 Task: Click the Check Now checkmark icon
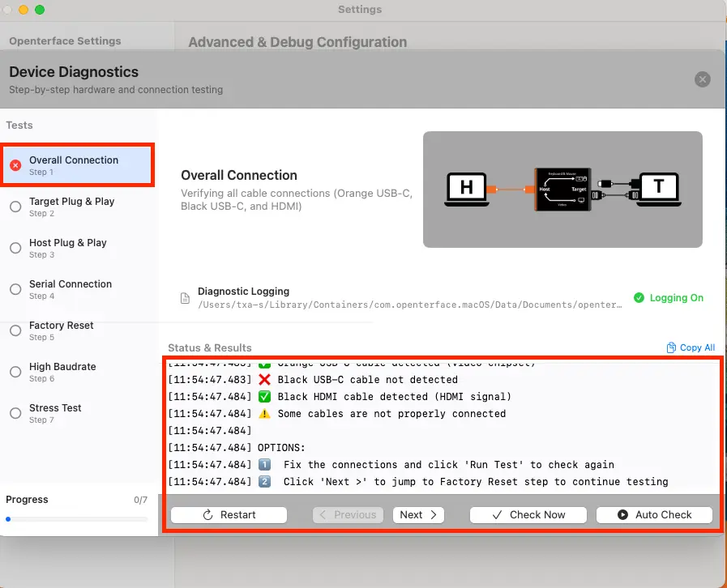(497, 515)
